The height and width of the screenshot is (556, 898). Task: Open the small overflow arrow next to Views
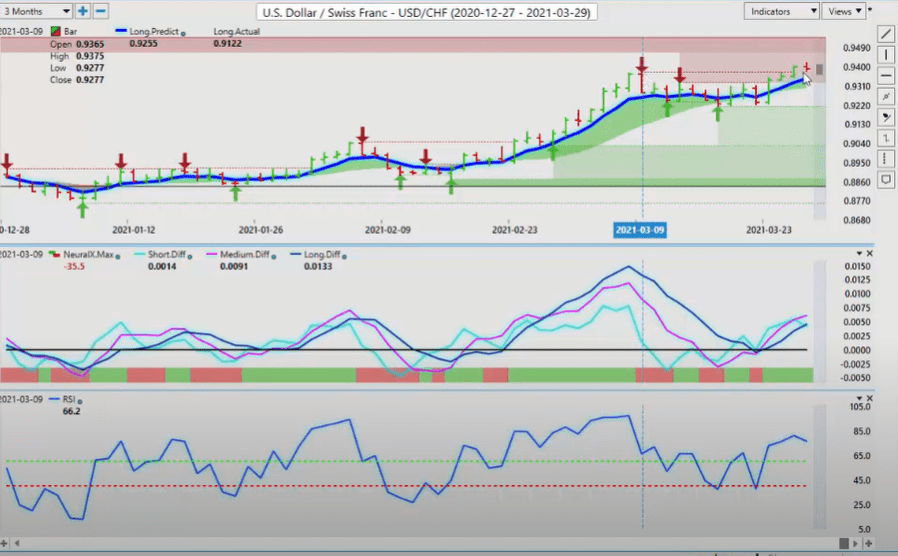coord(870,10)
